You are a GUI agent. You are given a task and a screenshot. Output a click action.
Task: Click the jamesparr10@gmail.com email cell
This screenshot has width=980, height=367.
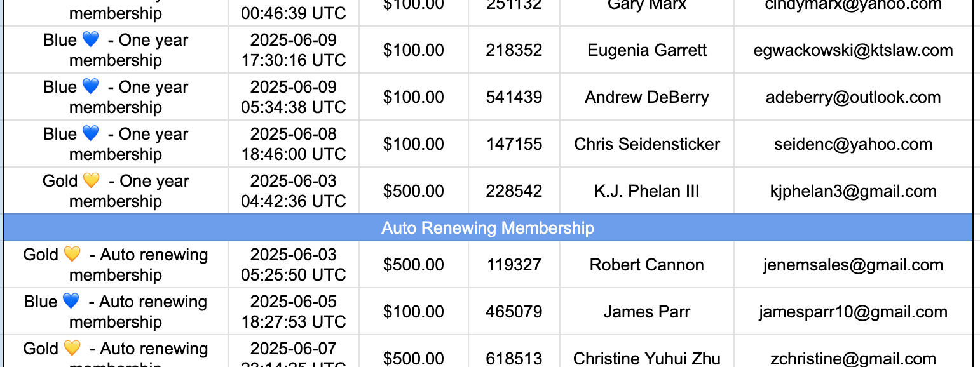853,312
